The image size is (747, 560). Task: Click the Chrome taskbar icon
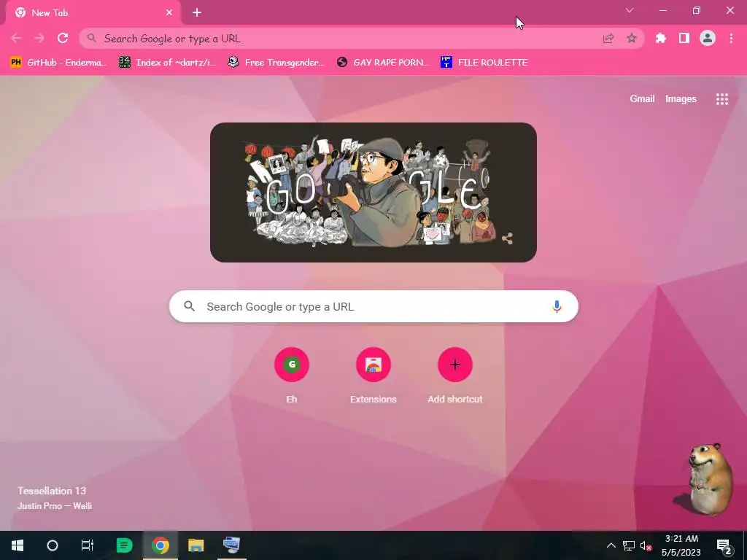tap(160, 545)
